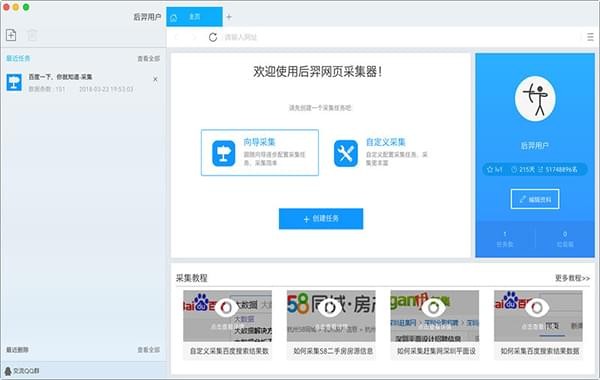Image resolution: width=600 pixels, height=380 pixels.
Task: Remove the 百度一下 task with its X
Action: coord(155,79)
